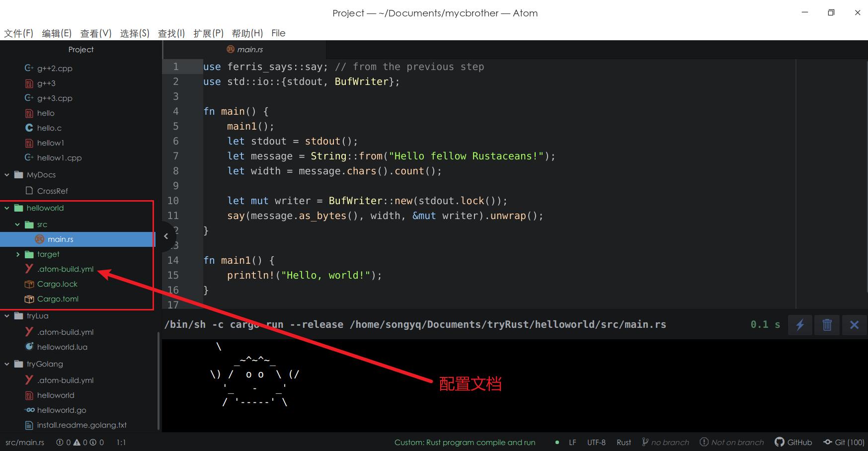Open Git panel showing 100 changes
868x451 pixels.
[x=844, y=442]
